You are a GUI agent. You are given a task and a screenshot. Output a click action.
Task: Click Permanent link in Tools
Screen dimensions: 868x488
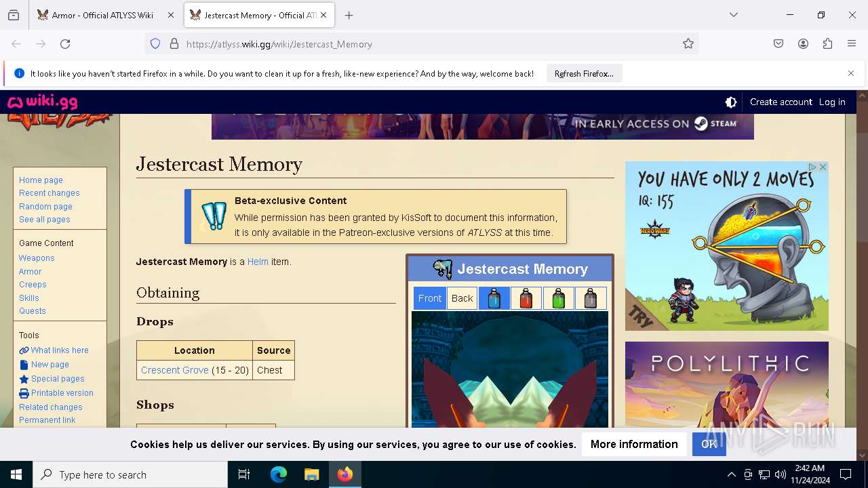47,420
